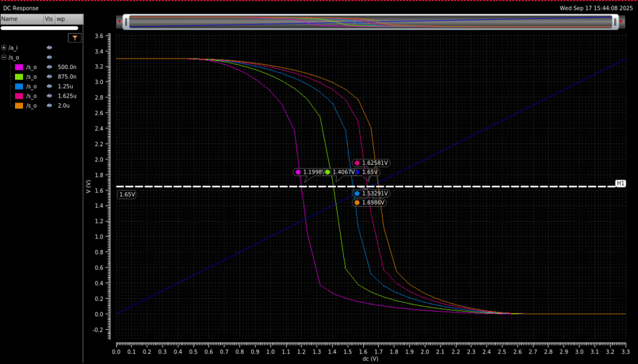Click the orange trace filter funnel icon

click(75, 38)
